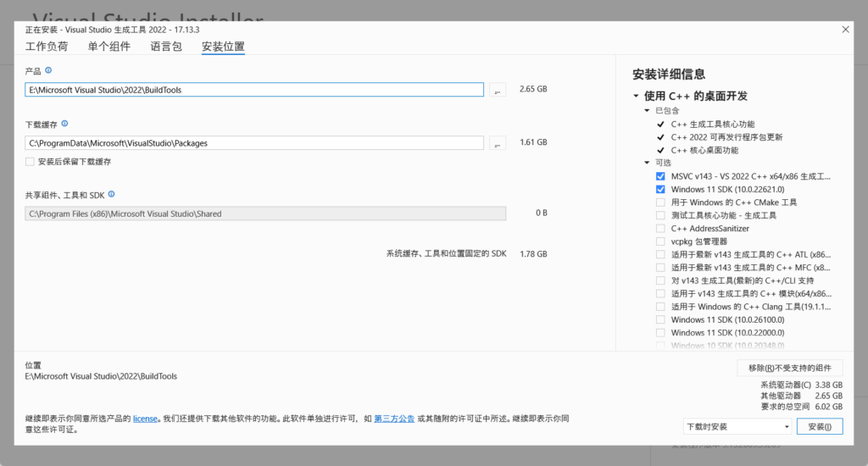Uncheck MSVC v143 - VS 2022 C++ 生成工具
This screenshot has width=868, height=466.
pos(660,176)
